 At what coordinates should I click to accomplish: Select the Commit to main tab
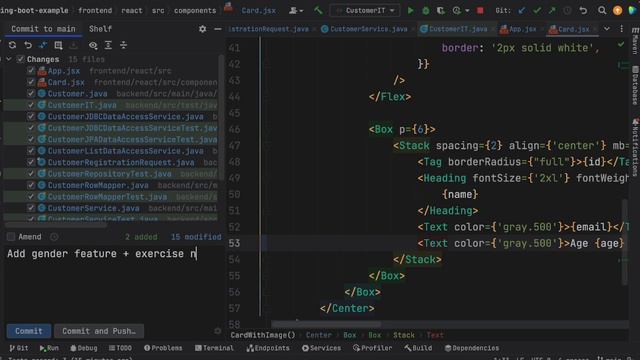43,29
